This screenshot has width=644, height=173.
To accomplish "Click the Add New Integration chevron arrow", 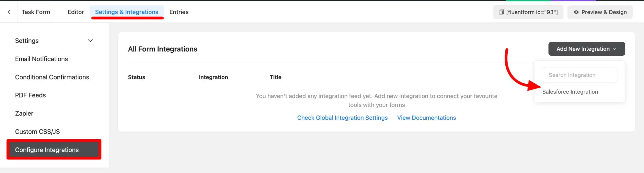I will tap(615, 49).
